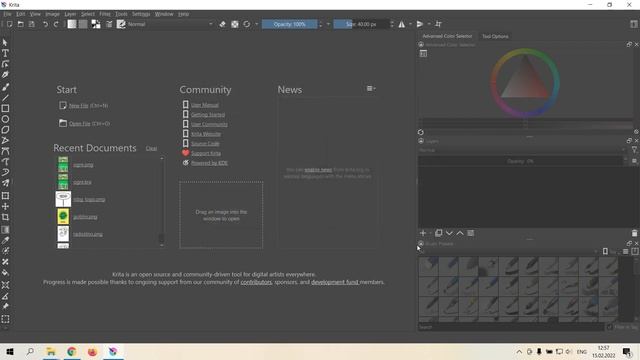Move layer up with the up arrow
This screenshot has height=360, width=640.
[x=460, y=233]
